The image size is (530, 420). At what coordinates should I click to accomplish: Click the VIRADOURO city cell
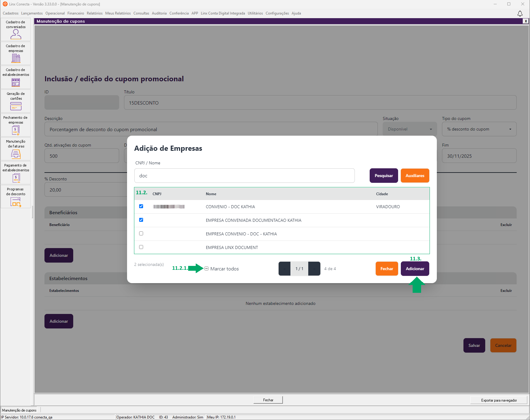(x=388, y=207)
